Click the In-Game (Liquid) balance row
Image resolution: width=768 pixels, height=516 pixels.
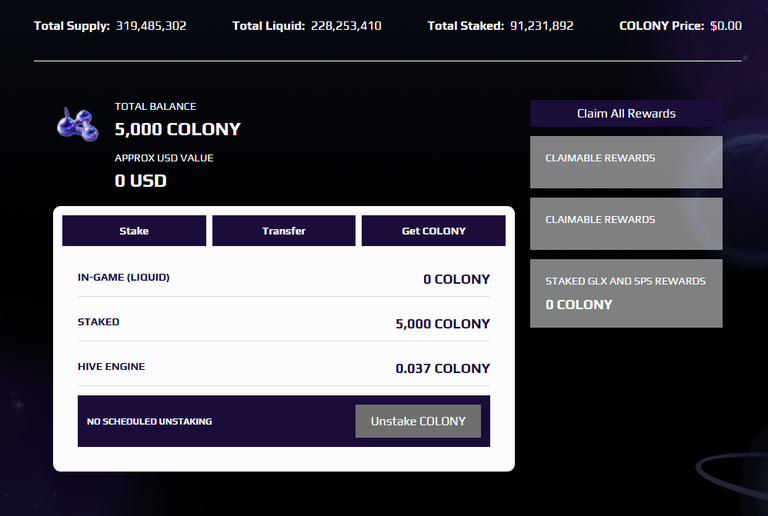coord(284,279)
